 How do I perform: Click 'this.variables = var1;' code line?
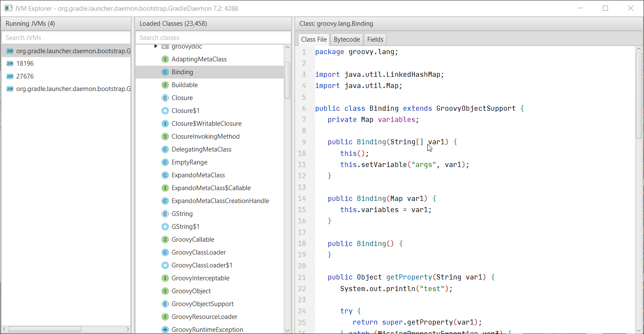386,210
